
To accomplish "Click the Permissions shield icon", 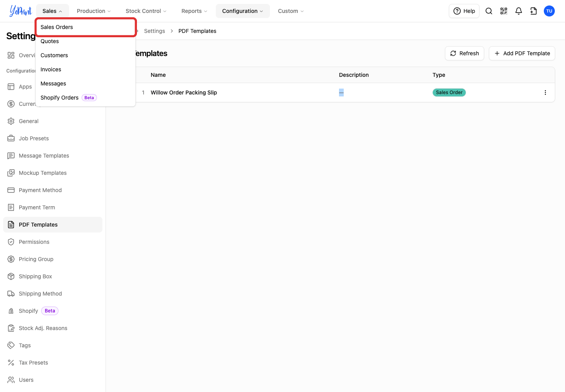I will 11,242.
